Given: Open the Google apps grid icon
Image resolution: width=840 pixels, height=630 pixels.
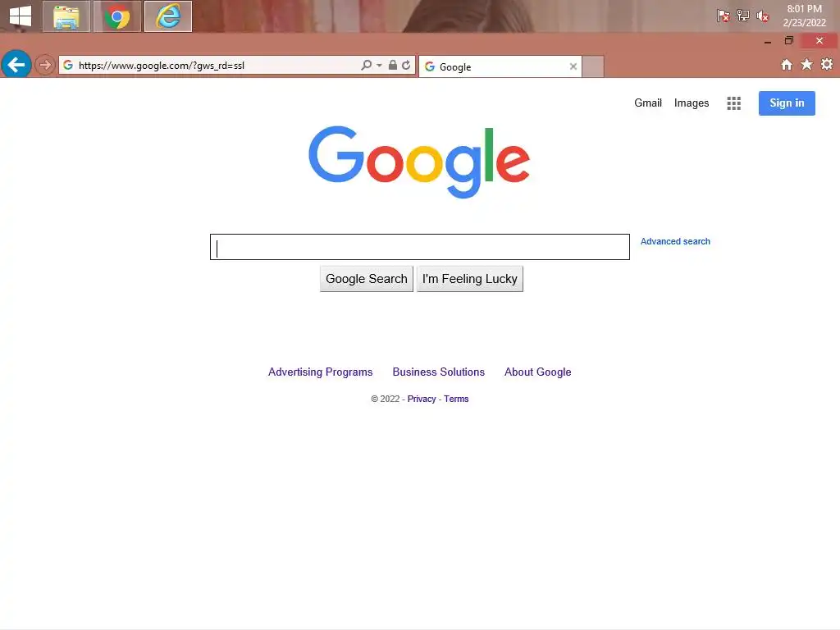Looking at the screenshot, I should (x=734, y=103).
